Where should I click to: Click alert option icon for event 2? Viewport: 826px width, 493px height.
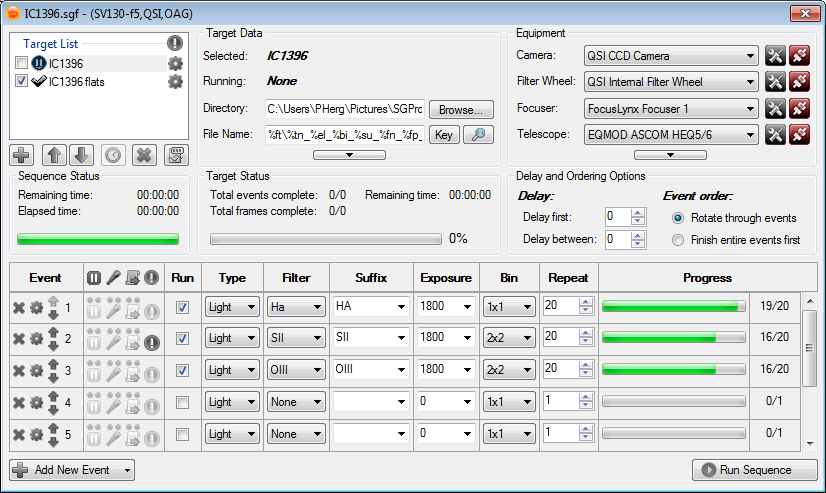click(x=152, y=343)
